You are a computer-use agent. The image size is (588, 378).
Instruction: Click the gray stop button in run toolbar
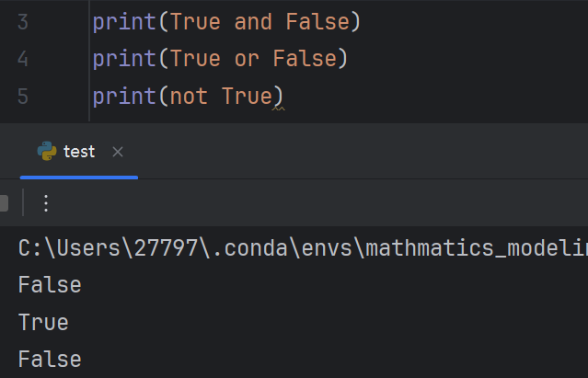[4, 203]
